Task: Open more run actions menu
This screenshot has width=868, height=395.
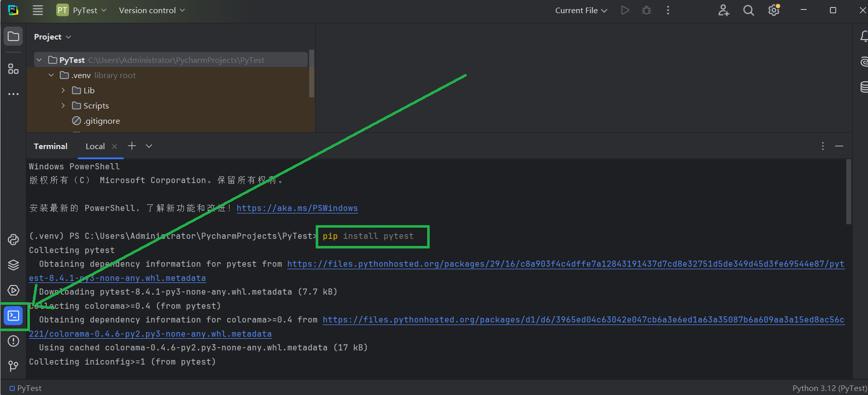Action: coord(668,10)
